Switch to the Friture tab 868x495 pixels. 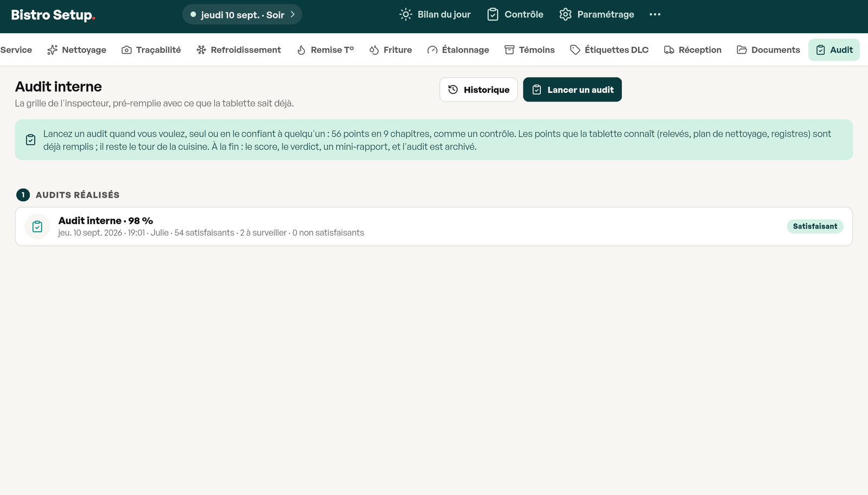pos(391,50)
